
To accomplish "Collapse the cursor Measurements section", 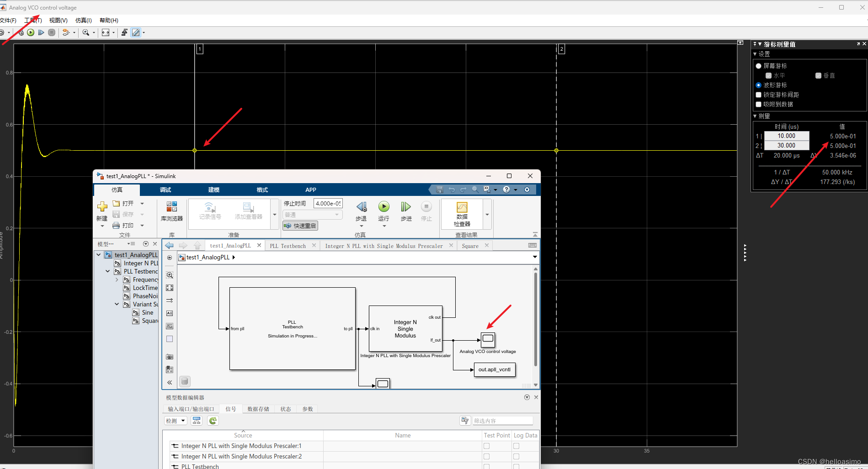I will [755, 116].
